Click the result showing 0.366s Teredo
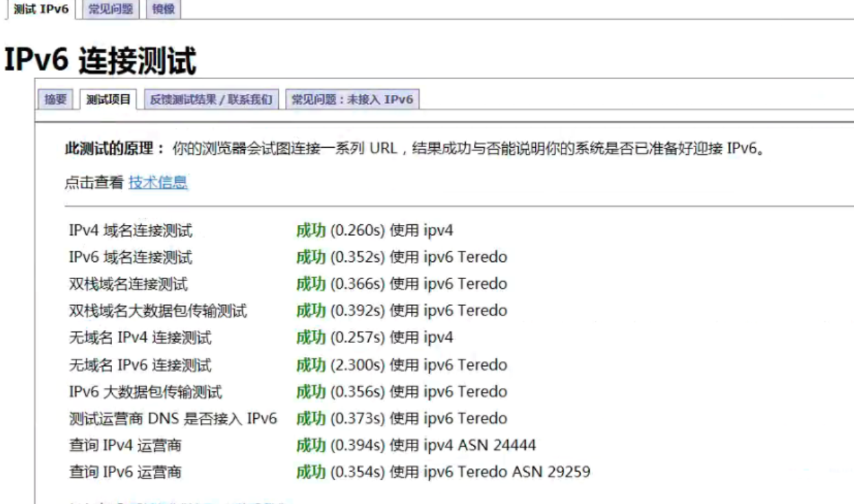 pyautogui.click(x=401, y=283)
